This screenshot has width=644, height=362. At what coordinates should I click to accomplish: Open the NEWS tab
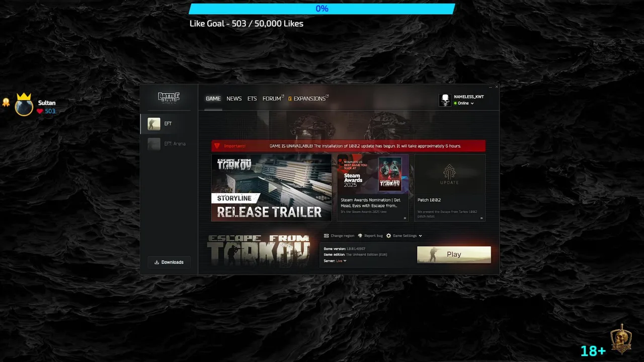[234, 99]
